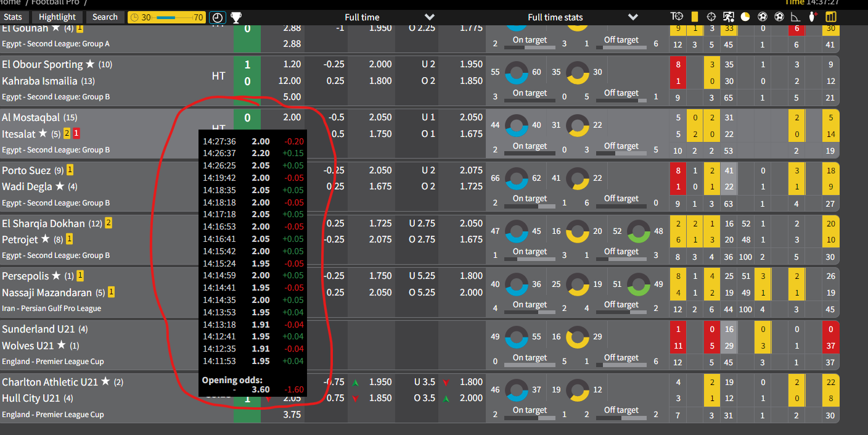Image resolution: width=868 pixels, height=435 pixels.
Task: Click the possession pie chart icon
Action: click(x=745, y=17)
